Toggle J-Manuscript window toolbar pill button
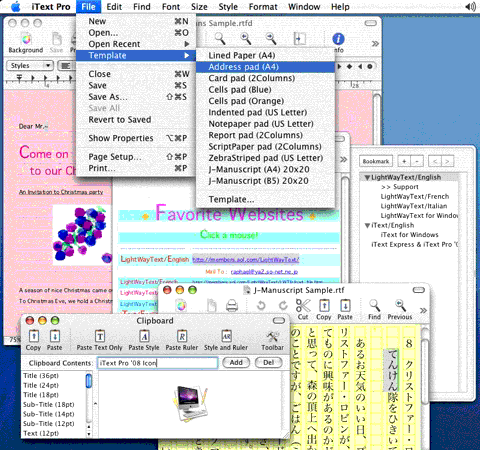 pos(418,290)
